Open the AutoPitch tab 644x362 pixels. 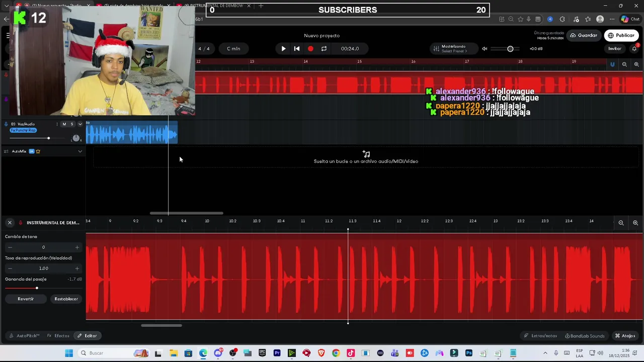(24, 336)
